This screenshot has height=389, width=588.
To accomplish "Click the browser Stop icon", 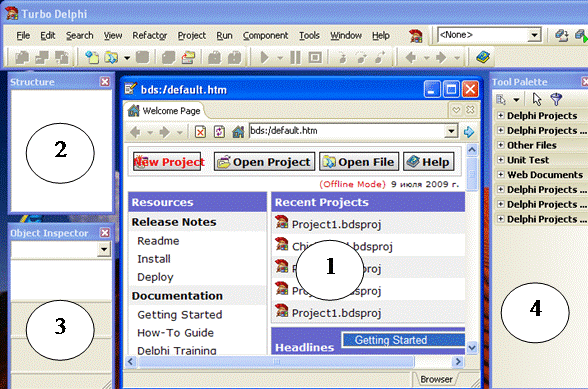I will click(201, 132).
